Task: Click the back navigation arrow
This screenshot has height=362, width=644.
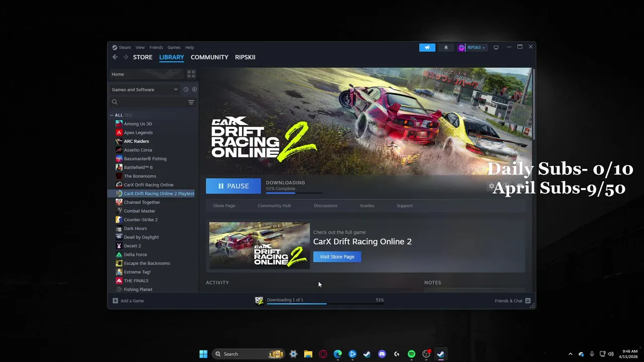Action: [x=115, y=57]
